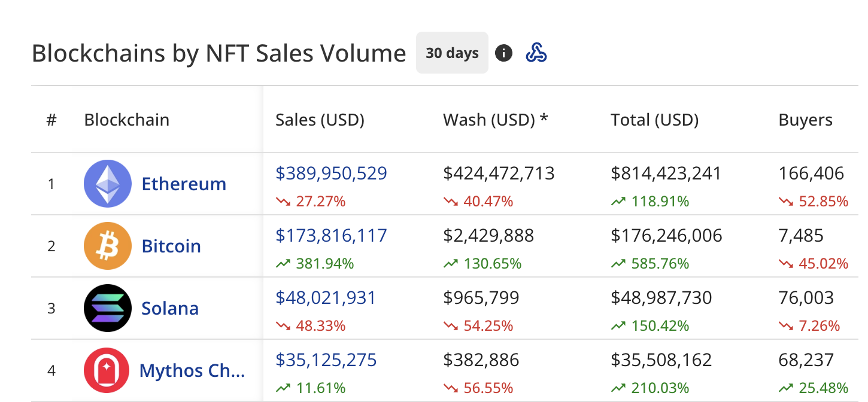Screen dimensions: 868x402
Task: Click the Ethereum logo icon
Action: pos(108,184)
